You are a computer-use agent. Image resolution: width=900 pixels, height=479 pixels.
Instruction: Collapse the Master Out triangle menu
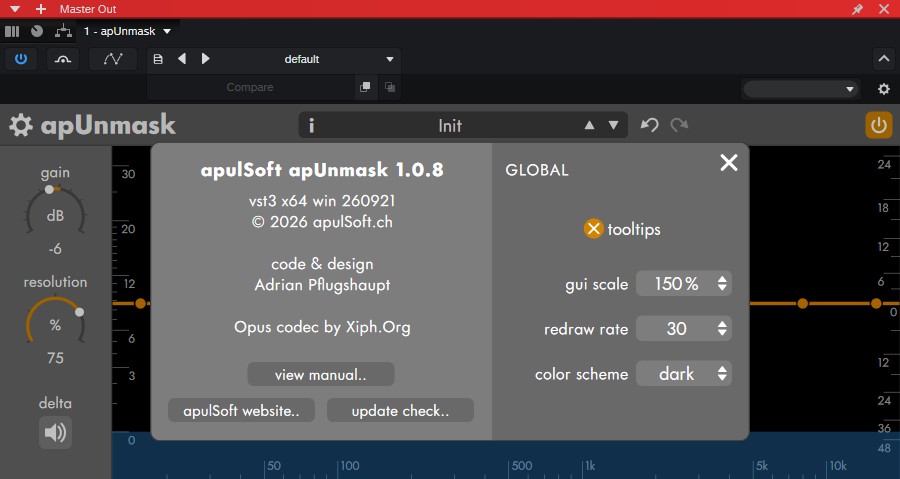[15, 9]
